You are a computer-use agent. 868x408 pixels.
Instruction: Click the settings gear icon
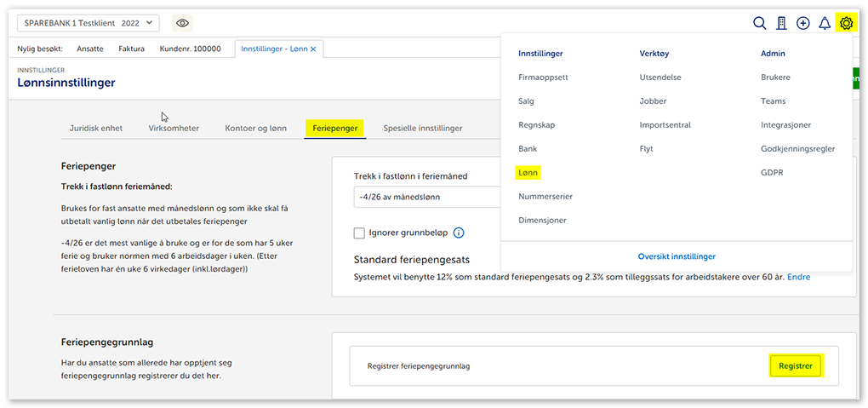[x=846, y=23]
